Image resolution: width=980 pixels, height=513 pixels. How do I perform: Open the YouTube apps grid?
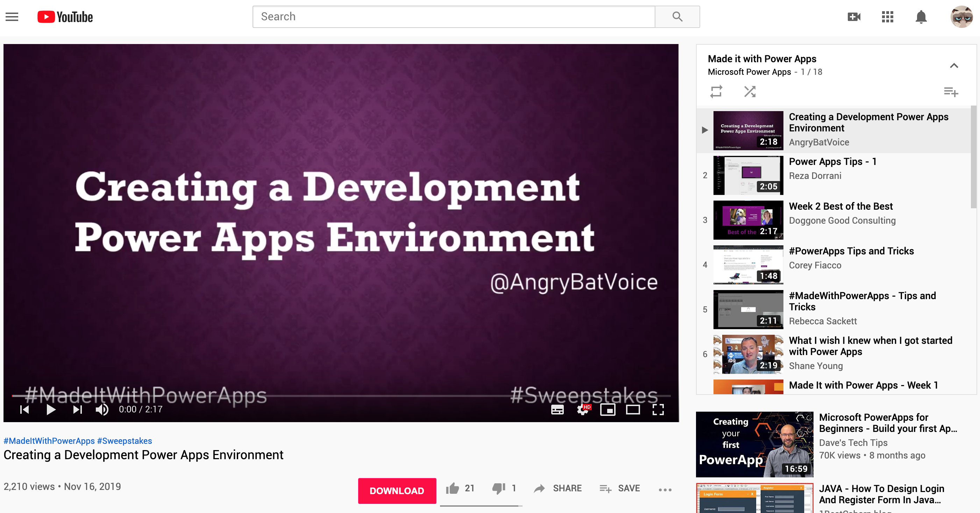(x=888, y=17)
